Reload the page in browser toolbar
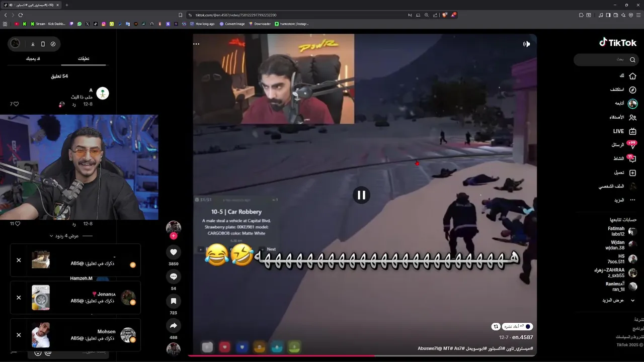Image resolution: width=644 pixels, height=362 pixels. coord(21,15)
